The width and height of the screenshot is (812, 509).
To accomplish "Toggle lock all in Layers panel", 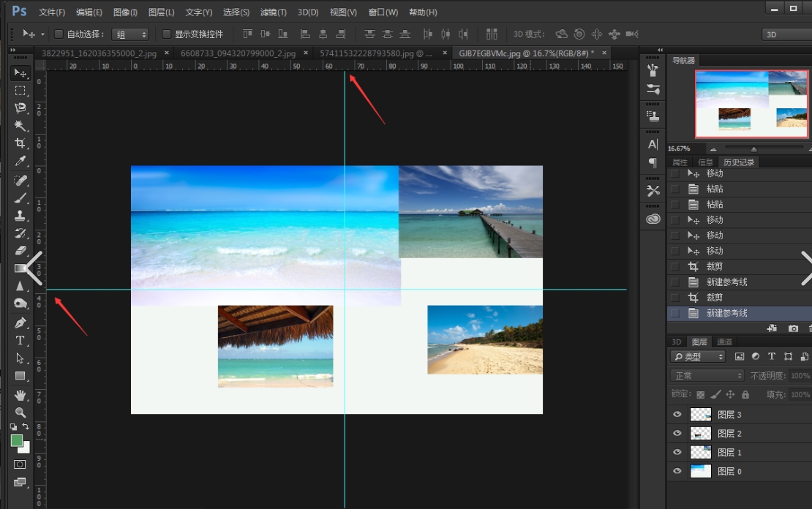I will pyautogui.click(x=745, y=395).
